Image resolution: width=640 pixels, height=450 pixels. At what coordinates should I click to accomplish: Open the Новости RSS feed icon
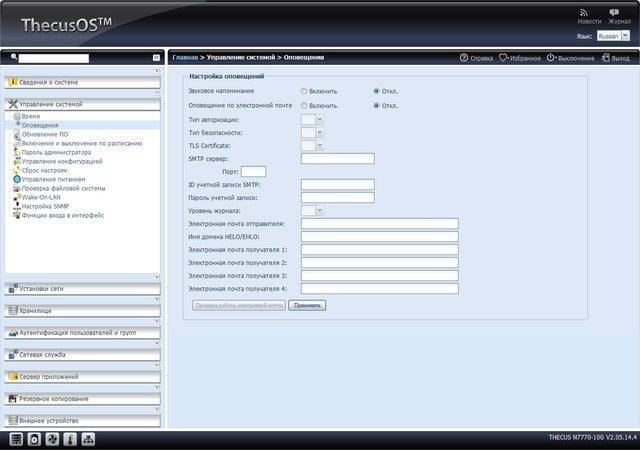click(x=584, y=13)
